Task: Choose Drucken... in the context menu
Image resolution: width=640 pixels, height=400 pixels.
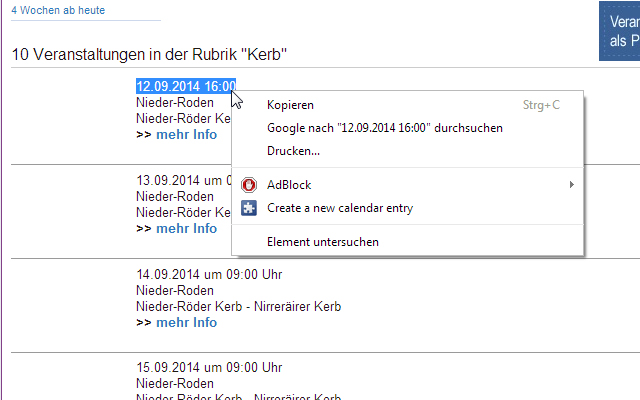Action: coord(293,151)
